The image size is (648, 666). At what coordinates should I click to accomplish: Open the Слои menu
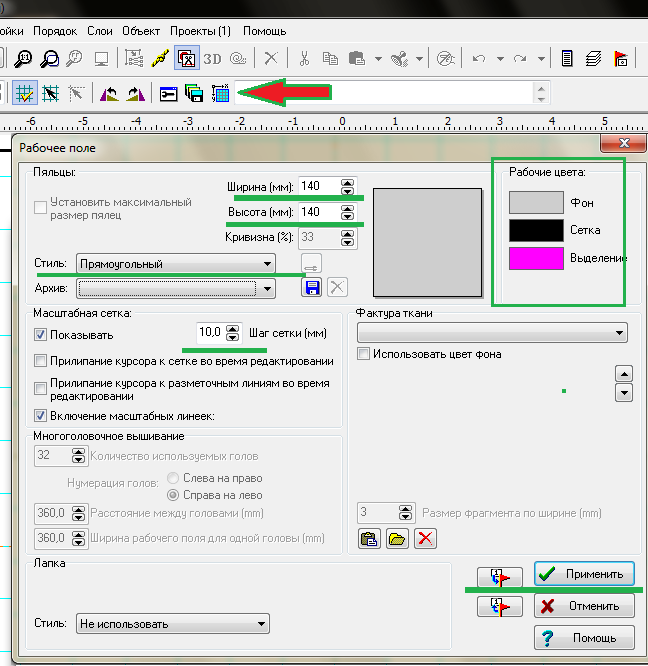click(99, 31)
